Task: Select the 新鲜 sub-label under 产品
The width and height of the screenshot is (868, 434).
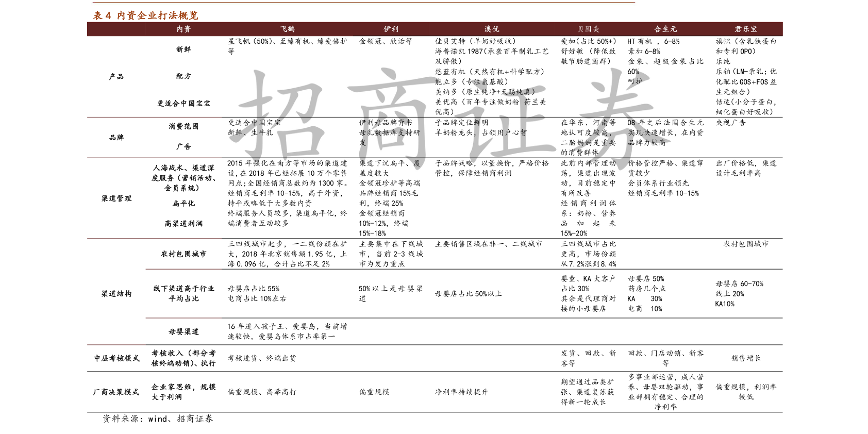Action: (183, 49)
